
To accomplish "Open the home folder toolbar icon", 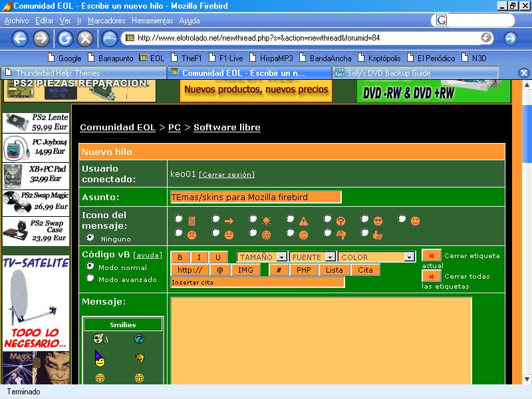I will (x=109, y=39).
